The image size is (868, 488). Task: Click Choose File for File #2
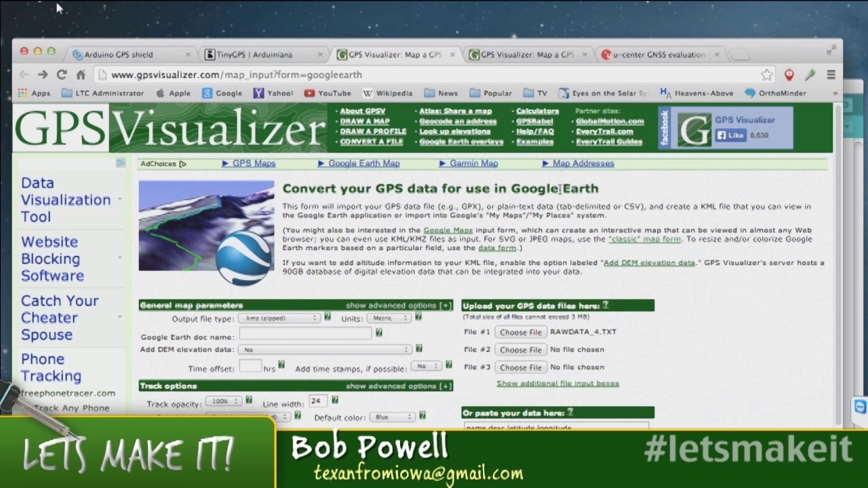521,350
